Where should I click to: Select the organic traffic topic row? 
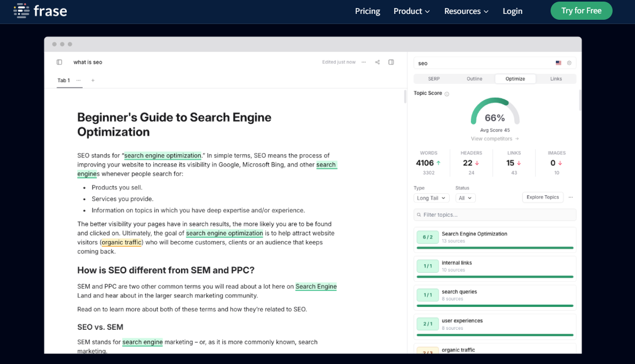click(495, 350)
